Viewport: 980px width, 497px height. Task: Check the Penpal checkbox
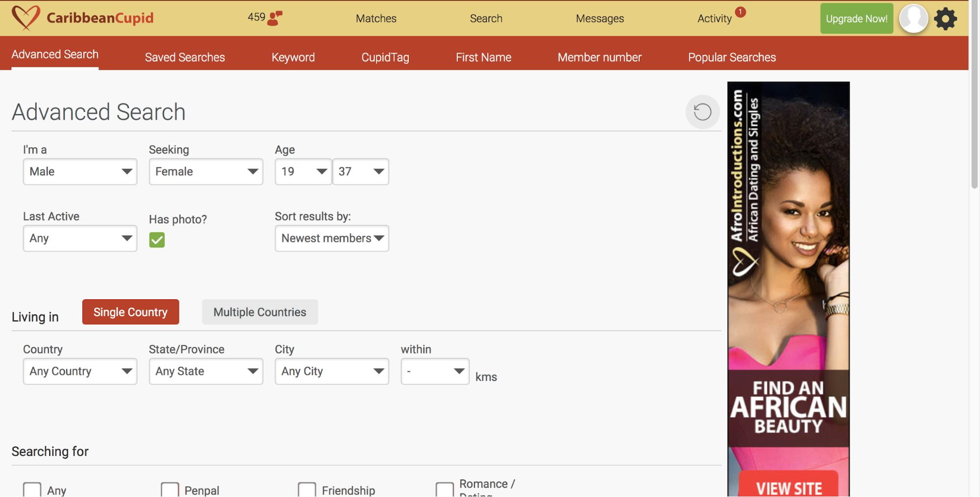point(170,490)
